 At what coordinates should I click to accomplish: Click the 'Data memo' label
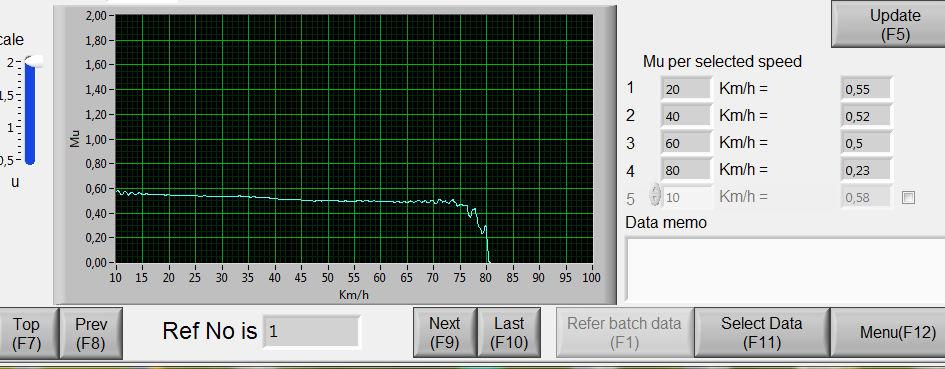pos(666,222)
